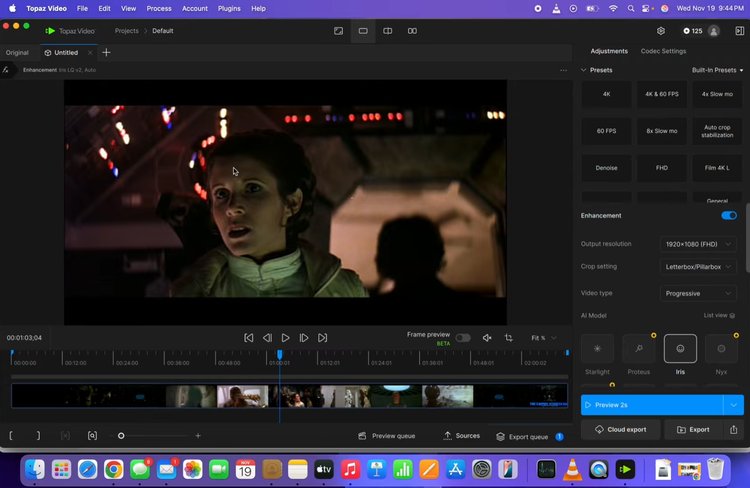Apply the 4x Slow mo preset
Viewport: 750px width, 488px height.
click(x=717, y=94)
